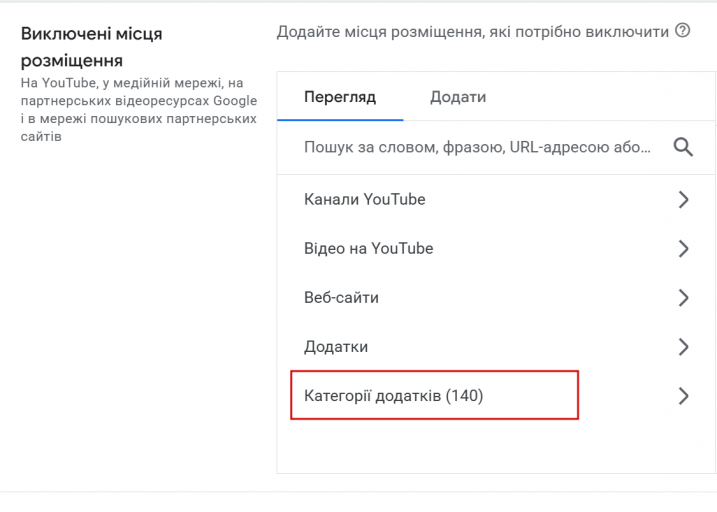The width and height of the screenshot is (717, 512).
Task: Open the Канали YouTube list row
Action: (x=496, y=199)
